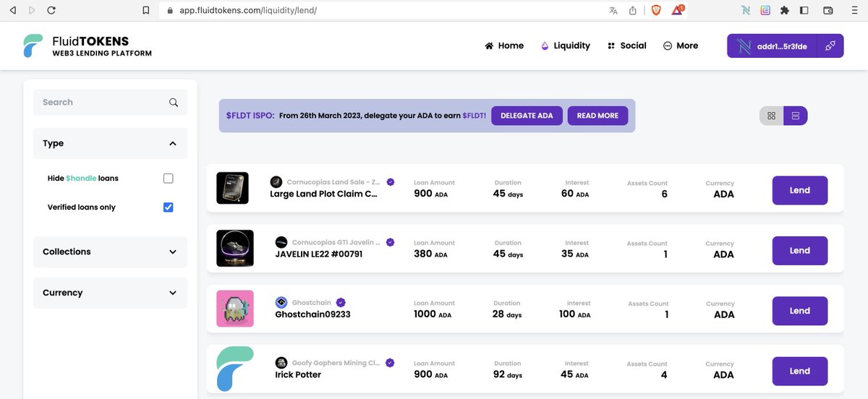Click Goofy Gophers collection avatar icon
Screen dimensions: 868x399
281,363
